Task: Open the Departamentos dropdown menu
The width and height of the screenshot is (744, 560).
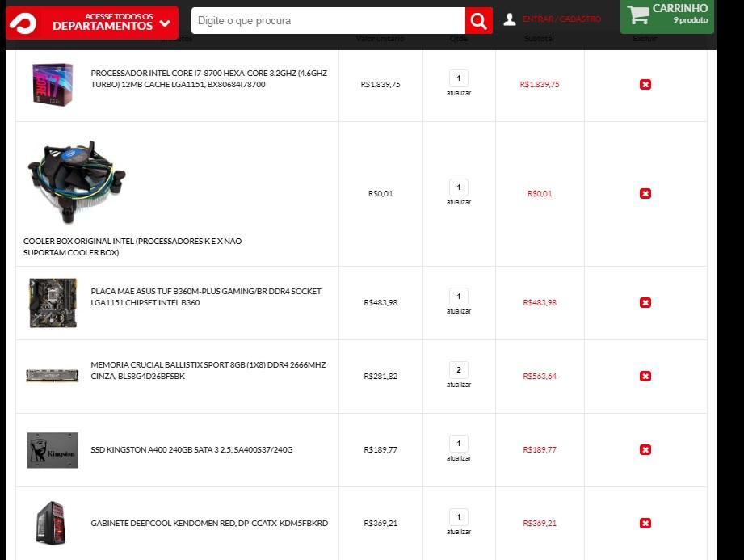Action: pyautogui.click(x=92, y=23)
